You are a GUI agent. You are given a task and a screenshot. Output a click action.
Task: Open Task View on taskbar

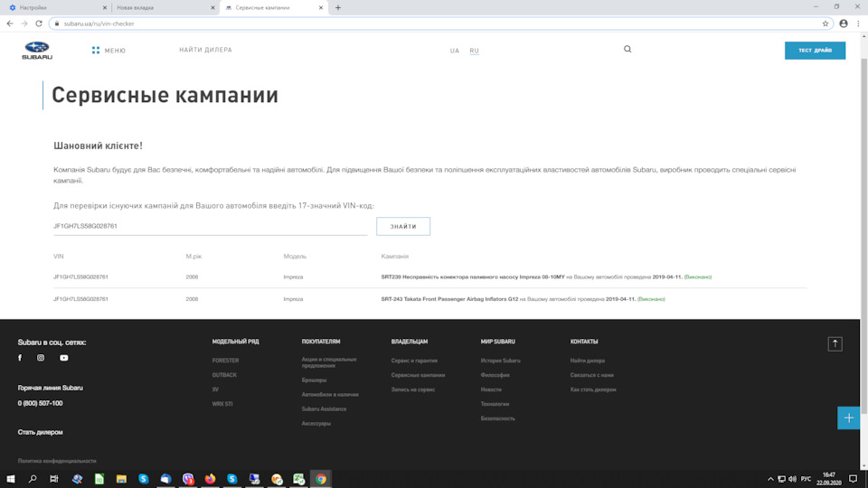(53, 479)
